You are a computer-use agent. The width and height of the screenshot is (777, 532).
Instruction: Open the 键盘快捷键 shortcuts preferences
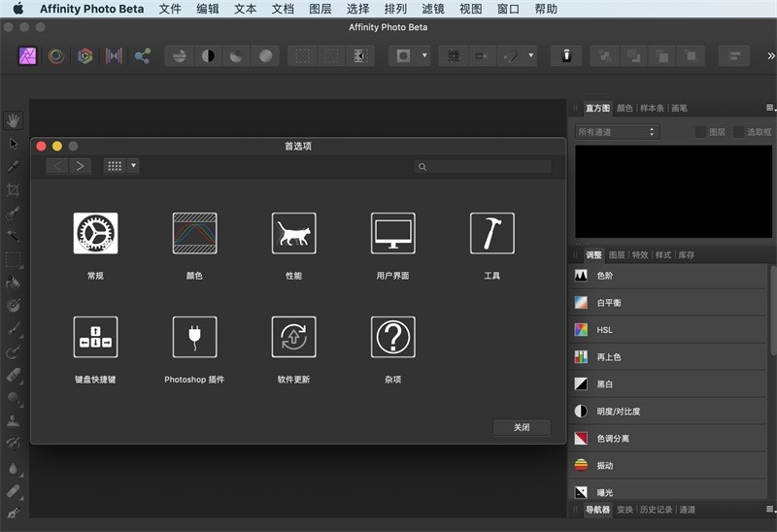[95, 337]
